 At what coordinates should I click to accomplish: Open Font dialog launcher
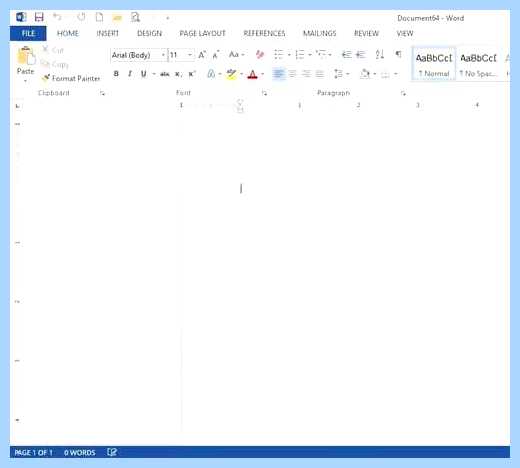pyautogui.click(x=264, y=93)
